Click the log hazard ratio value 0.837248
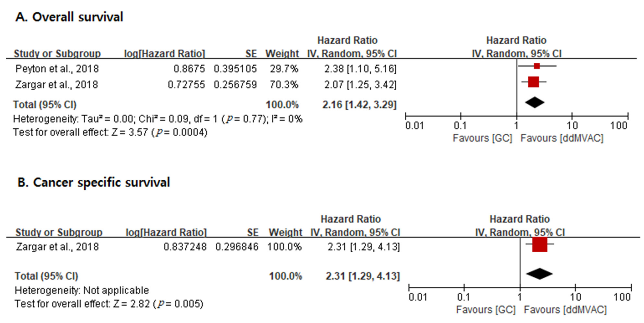 (185, 247)
